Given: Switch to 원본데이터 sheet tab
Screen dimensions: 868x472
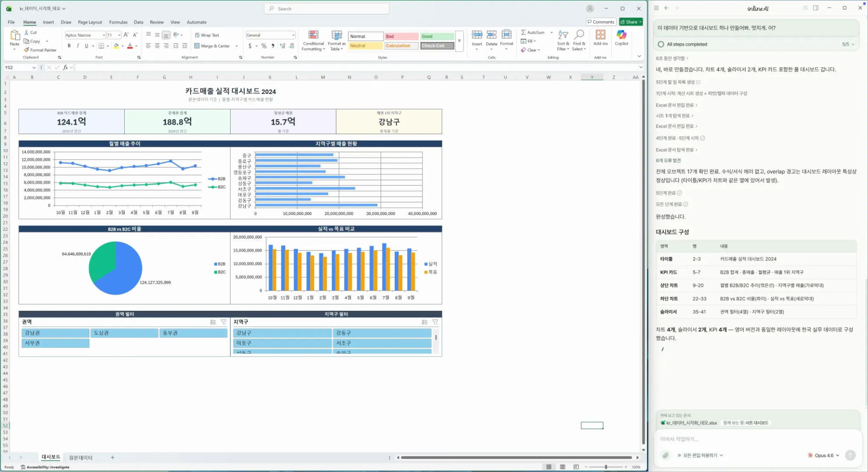Looking at the screenshot, I should point(80,458).
